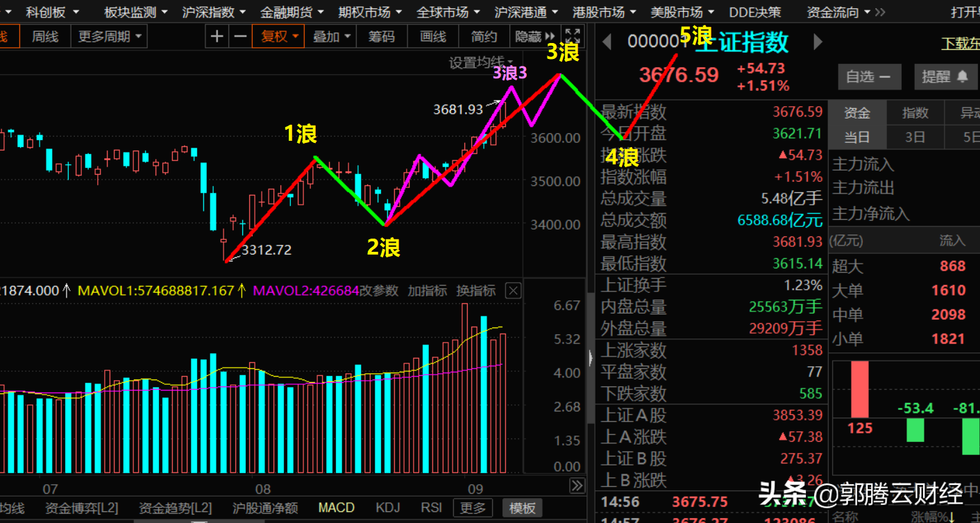This screenshot has width=980, height=523.
Task: Open the 复权 dropdown
Action: [279, 37]
